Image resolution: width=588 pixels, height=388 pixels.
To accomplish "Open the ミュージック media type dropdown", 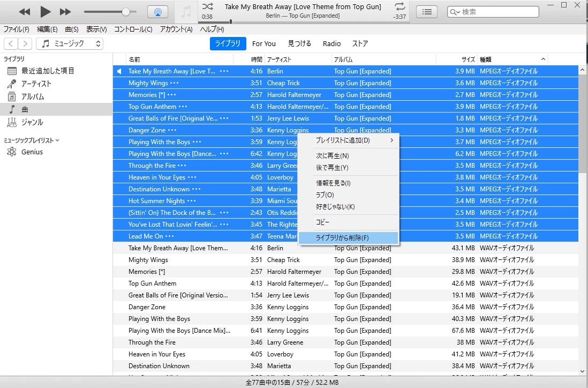I will pos(70,43).
